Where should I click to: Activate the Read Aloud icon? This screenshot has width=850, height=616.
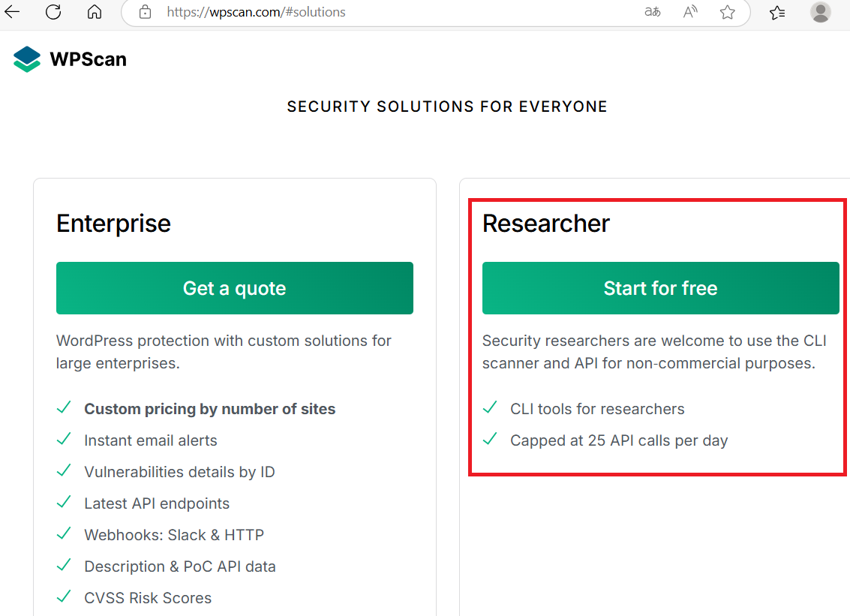pyautogui.click(x=690, y=12)
